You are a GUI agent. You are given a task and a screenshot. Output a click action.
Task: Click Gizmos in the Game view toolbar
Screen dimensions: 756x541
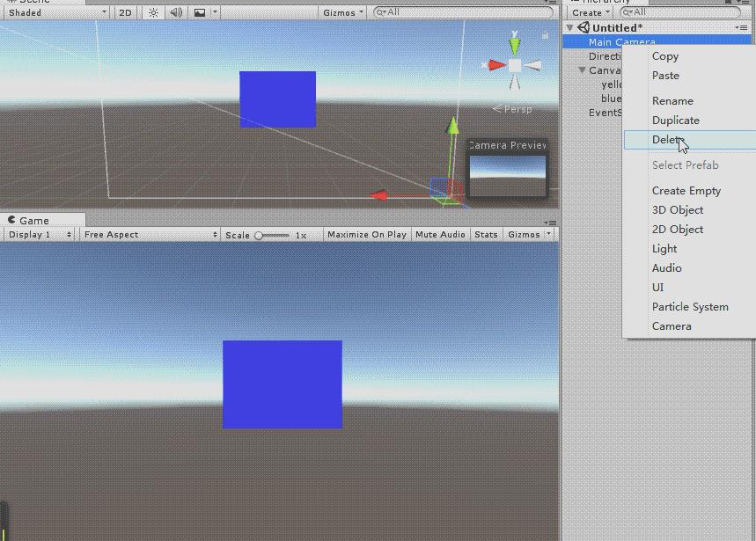522,234
